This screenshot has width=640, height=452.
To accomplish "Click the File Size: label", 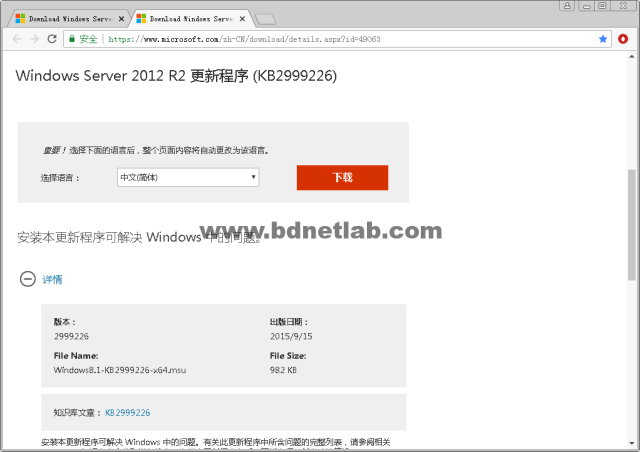I will coord(288,356).
